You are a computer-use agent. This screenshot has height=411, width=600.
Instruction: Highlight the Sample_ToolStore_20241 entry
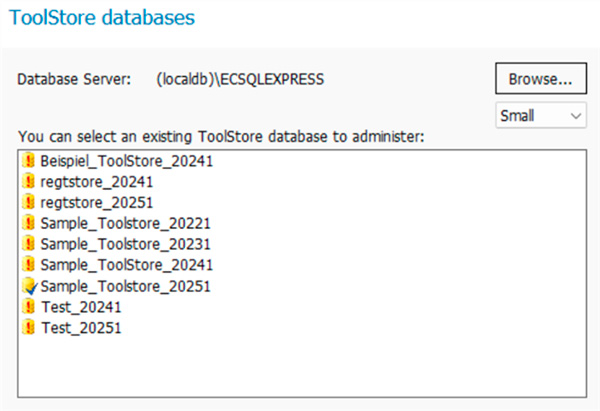pyautogui.click(x=125, y=265)
